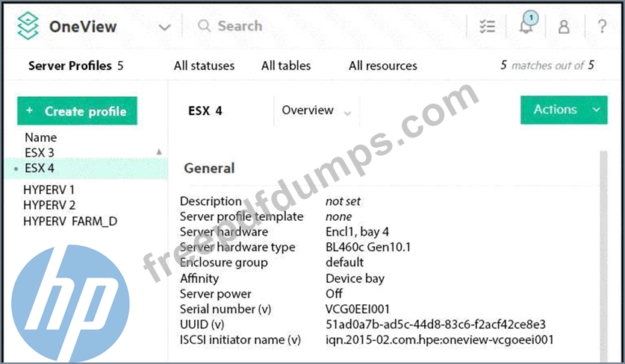This screenshot has height=364, width=625.
Task: Click the search magnifier icon
Action: point(204,26)
